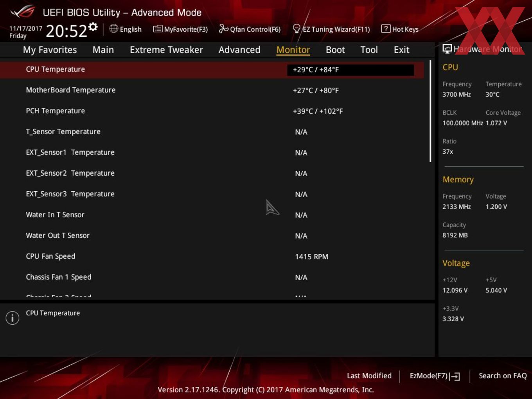Select T_Sensor Temperature row
Viewport: 532px width, 399px height.
(x=212, y=132)
